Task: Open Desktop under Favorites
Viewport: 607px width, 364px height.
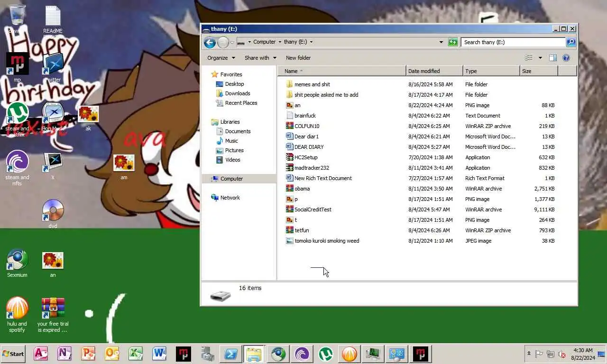Action: (234, 84)
